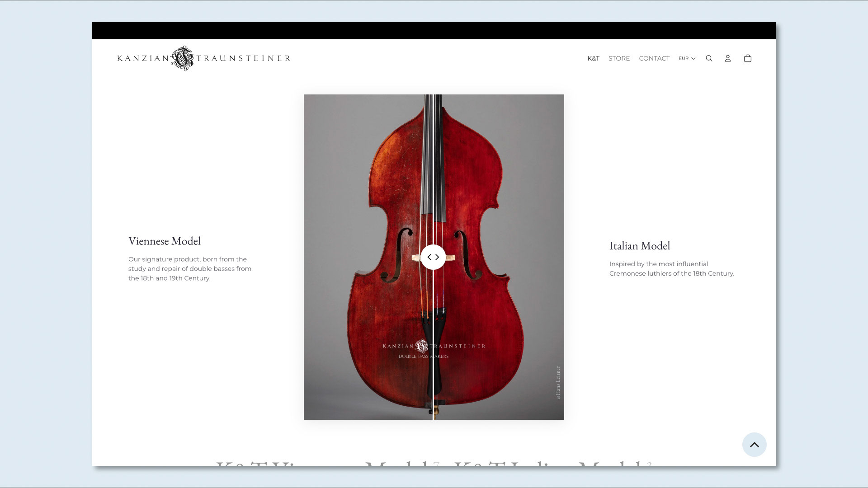Go to the CONTACT page

(x=654, y=58)
